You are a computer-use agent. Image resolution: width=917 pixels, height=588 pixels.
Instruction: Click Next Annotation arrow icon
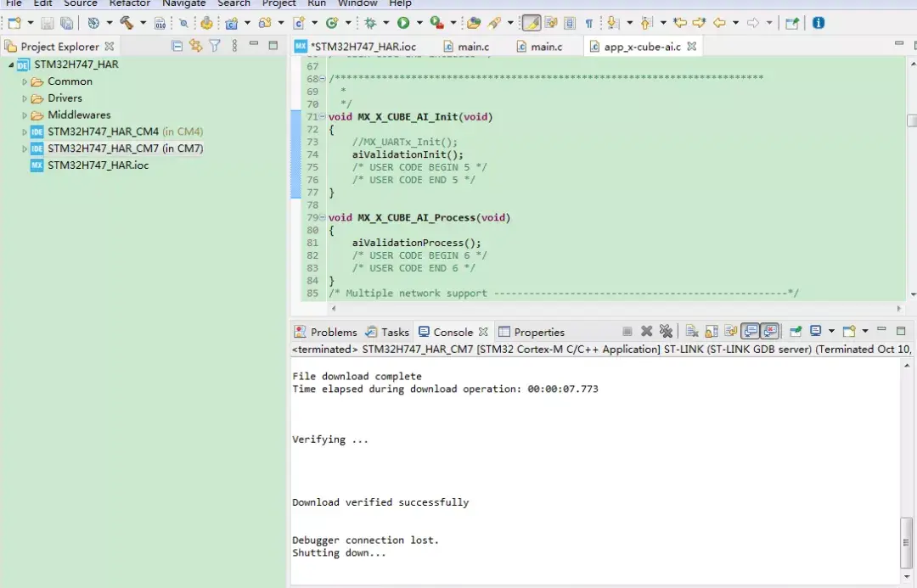tap(613, 24)
